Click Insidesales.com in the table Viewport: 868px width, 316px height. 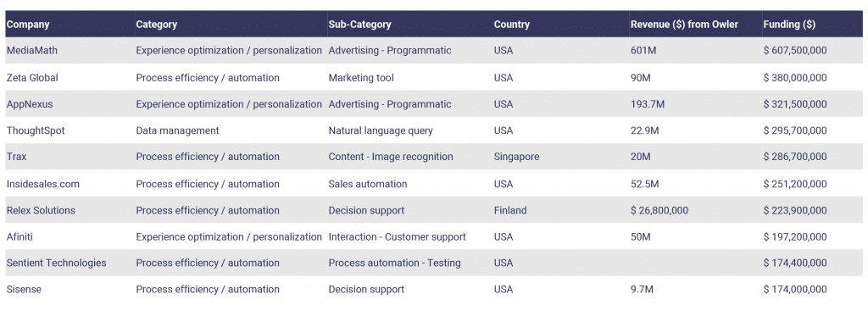43,184
